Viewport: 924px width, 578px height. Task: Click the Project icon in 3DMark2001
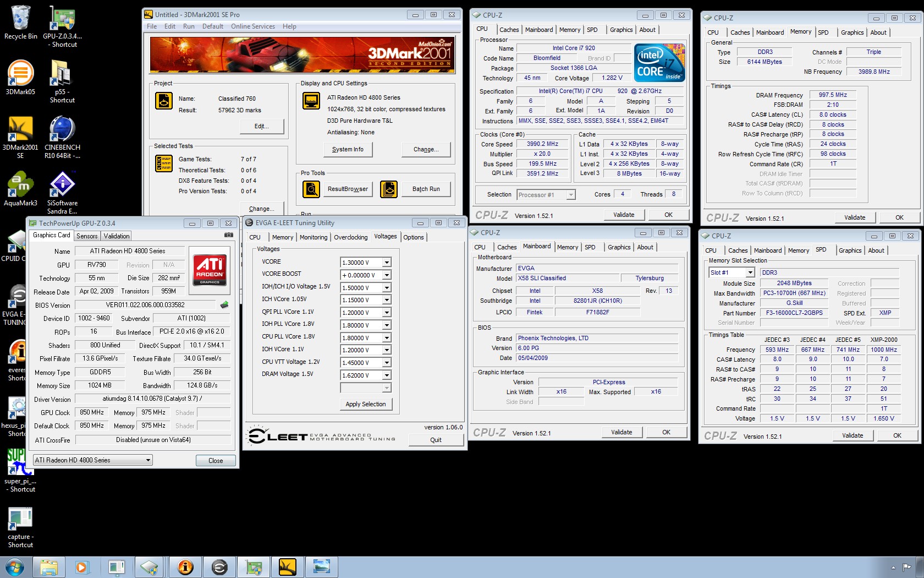point(164,101)
